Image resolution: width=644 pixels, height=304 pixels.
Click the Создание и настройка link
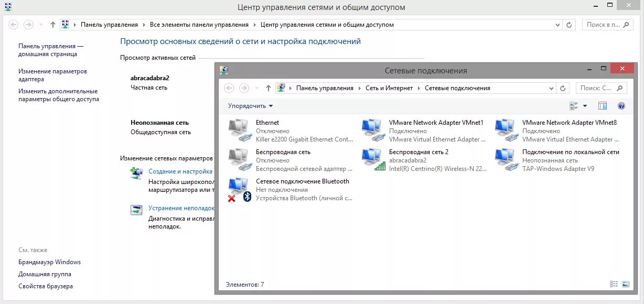point(180,171)
